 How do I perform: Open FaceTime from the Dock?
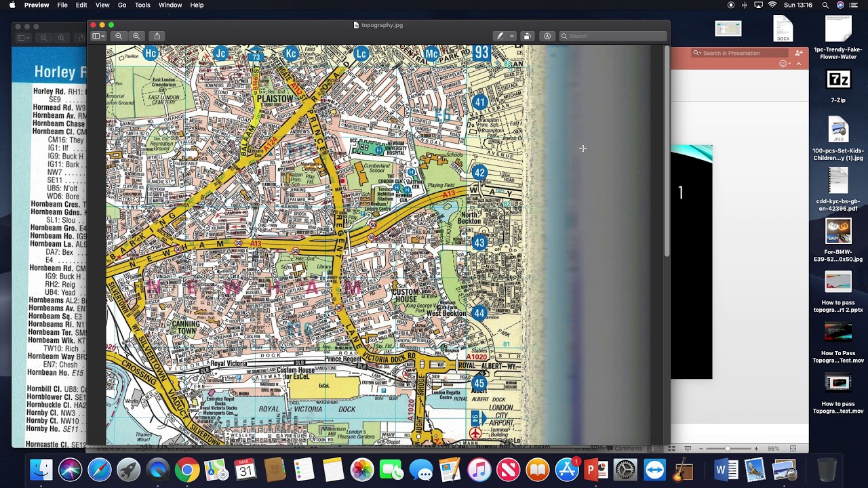[x=391, y=470]
